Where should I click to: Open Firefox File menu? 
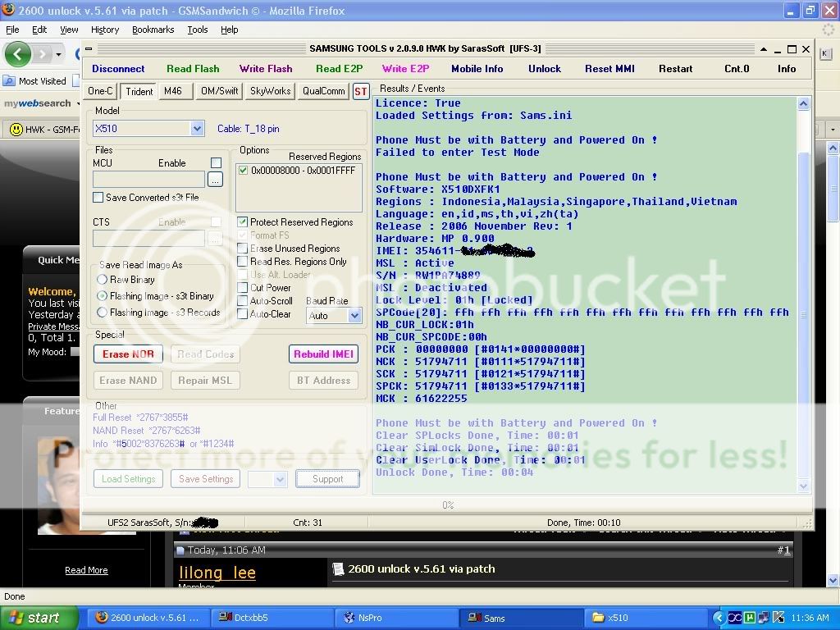[12, 30]
